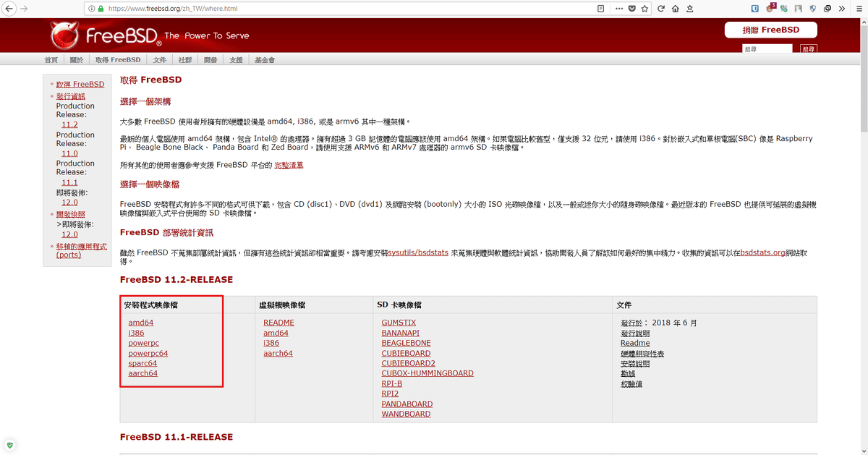
Task: Open amd64 under 安裝程式映像檔
Action: (x=141, y=323)
